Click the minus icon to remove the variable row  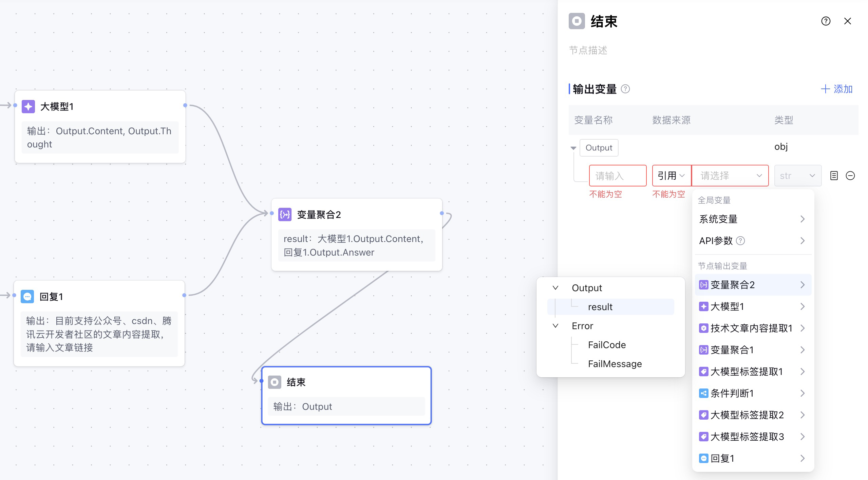click(850, 176)
